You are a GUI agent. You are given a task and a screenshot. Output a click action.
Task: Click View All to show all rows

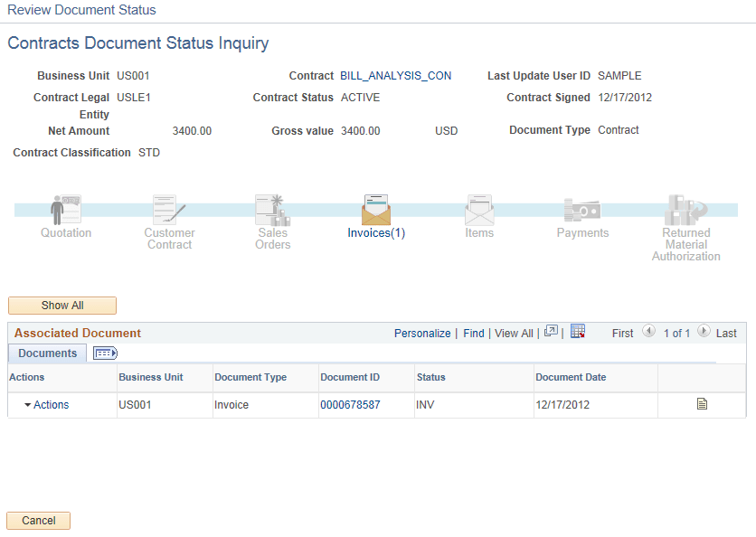click(514, 333)
